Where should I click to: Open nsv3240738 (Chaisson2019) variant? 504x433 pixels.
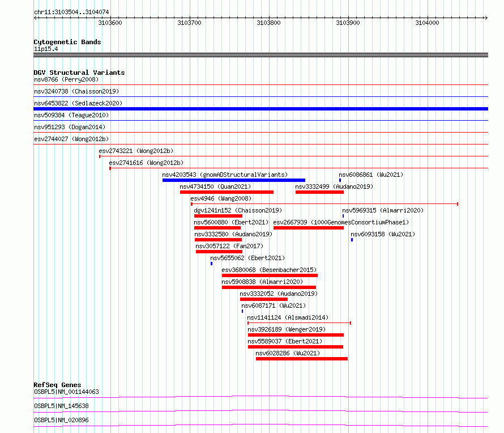tap(76, 91)
